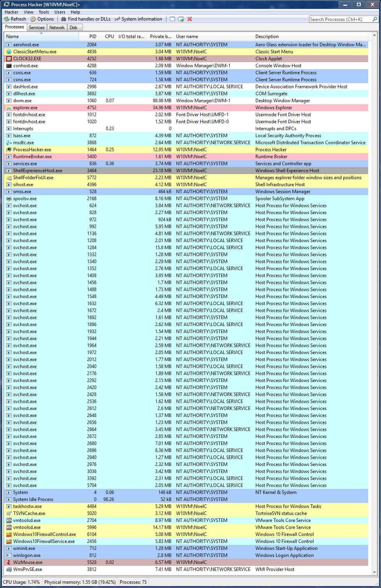Click the aerohost.exe process icon
This screenshot has width=381, height=588.
pos(9,45)
